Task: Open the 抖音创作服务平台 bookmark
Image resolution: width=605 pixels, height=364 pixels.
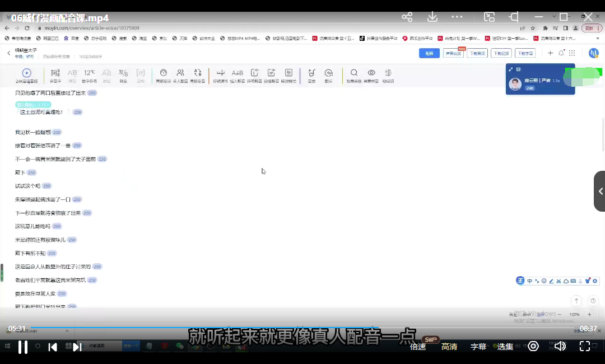Action: 379,38
